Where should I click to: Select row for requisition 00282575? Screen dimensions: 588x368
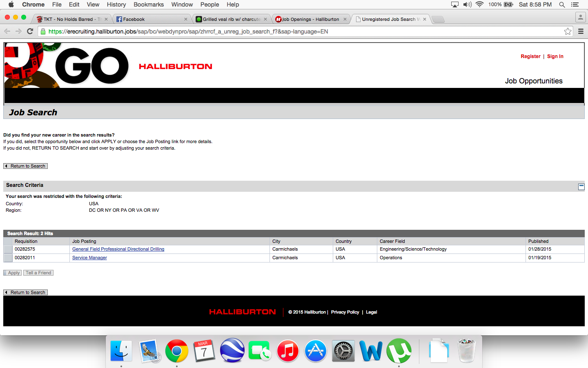[x=8, y=249]
